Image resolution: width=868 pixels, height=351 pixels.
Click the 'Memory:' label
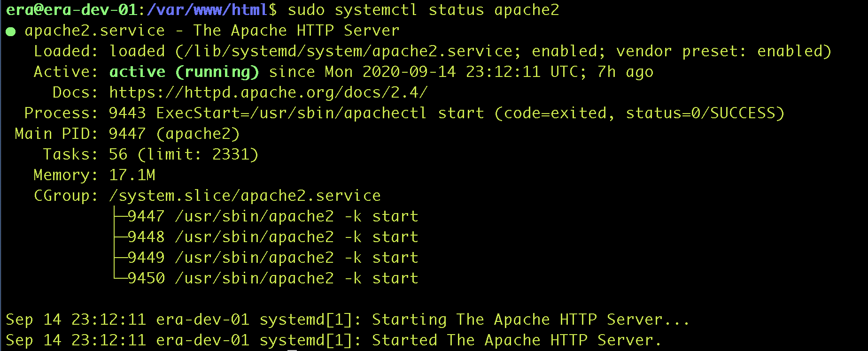pyautogui.click(x=66, y=175)
